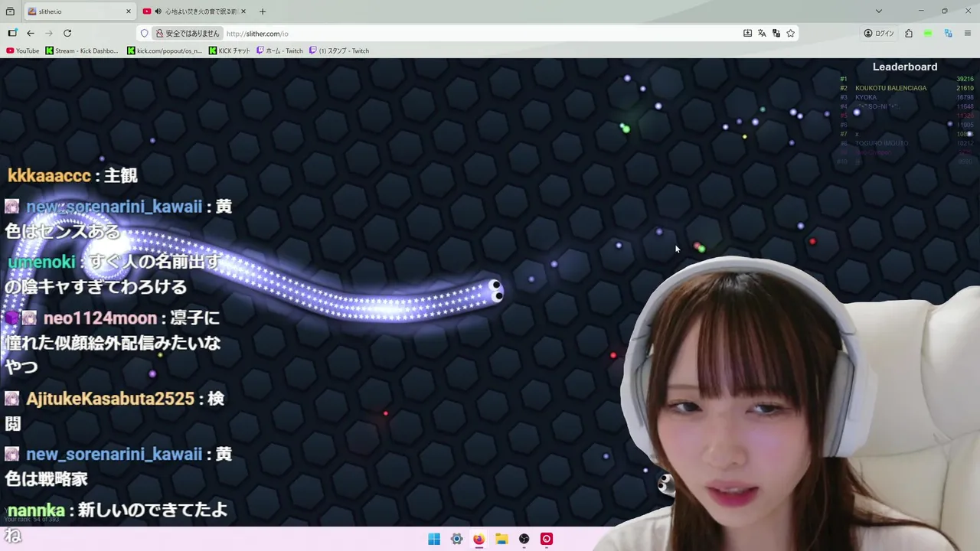Mute the audio icon on YouTube tab
This screenshot has width=980, height=551.
(x=158, y=11)
